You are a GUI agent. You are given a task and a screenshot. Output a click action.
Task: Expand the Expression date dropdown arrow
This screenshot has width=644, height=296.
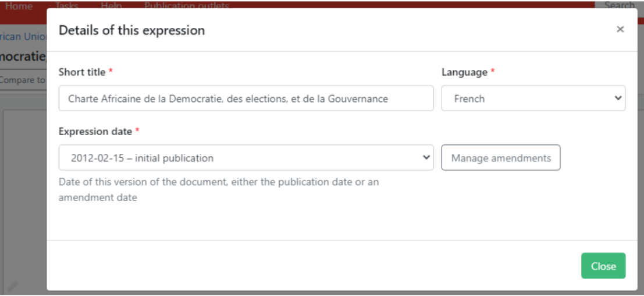(426, 157)
